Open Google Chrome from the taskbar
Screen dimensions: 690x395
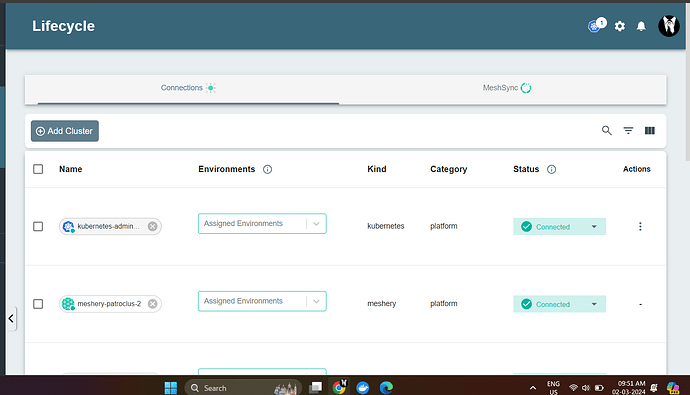(x=339, y=387)
